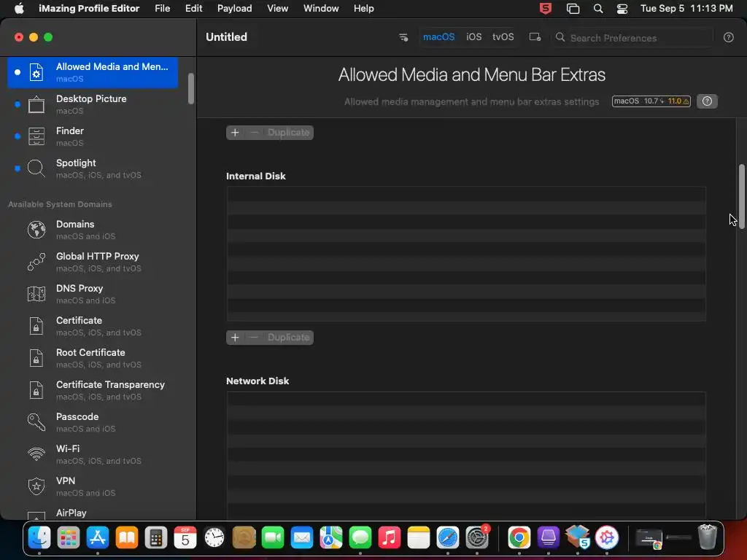Open payload help button beside macOS badge
The width and height of the screenshot is (747, 560).
pos(707,101)
